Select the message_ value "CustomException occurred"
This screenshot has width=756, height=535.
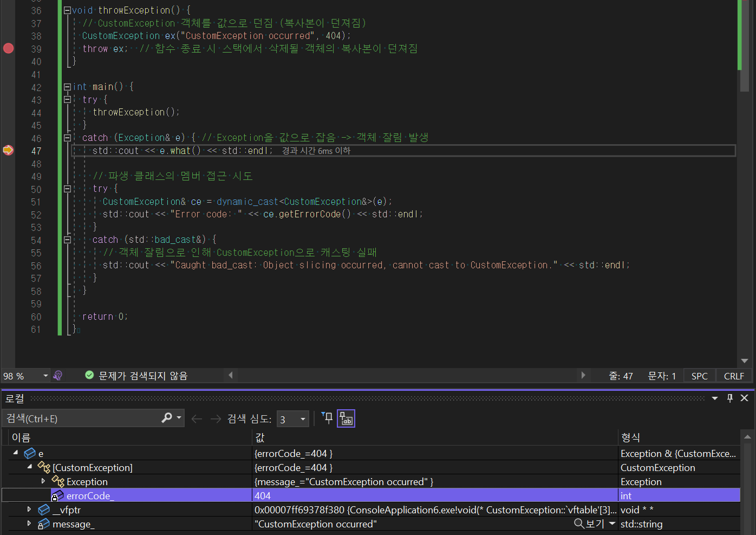click(x=316, y=524)
